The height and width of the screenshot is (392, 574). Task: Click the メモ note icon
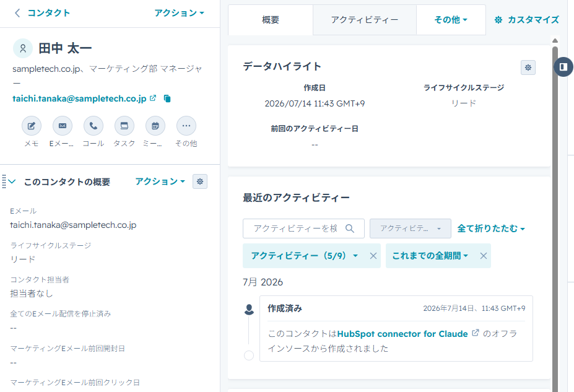tap(32, 126)
